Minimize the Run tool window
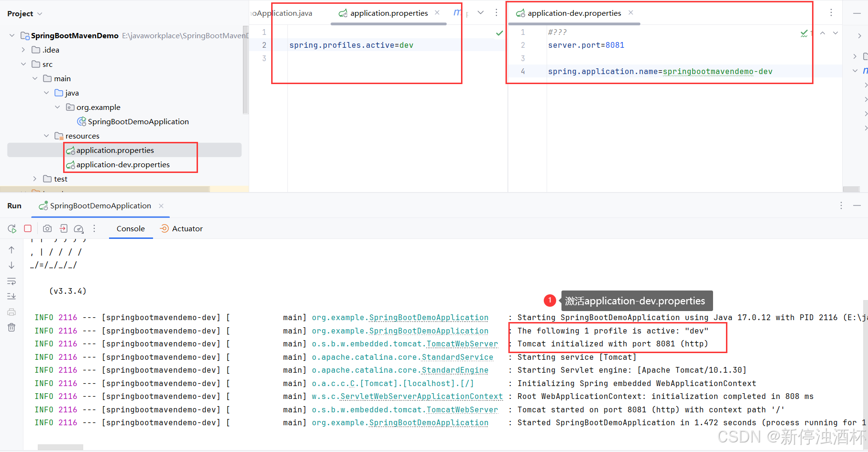Screen dimensions: 868x452 857,205
